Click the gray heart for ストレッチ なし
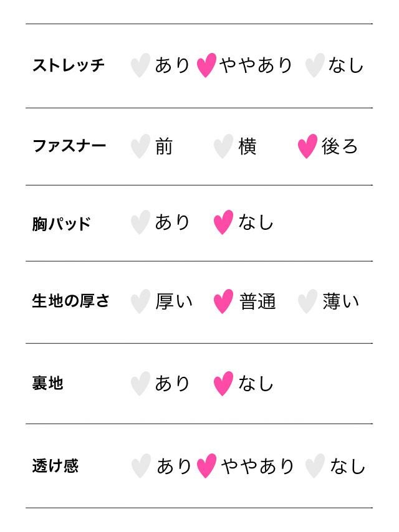The height and width of the screenshot is (532, 399). coord(315,65)
